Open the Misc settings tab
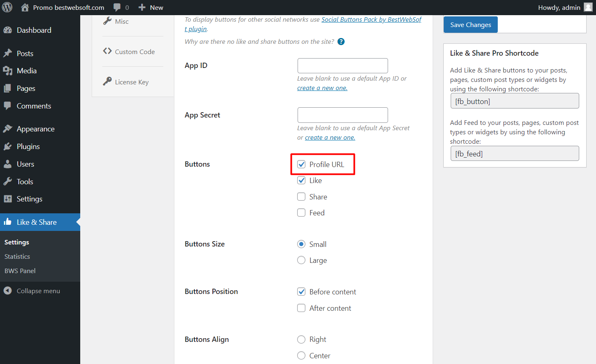The width and height of the screenshot is (596, 364). pyautogui.click(x=122, y=21)
